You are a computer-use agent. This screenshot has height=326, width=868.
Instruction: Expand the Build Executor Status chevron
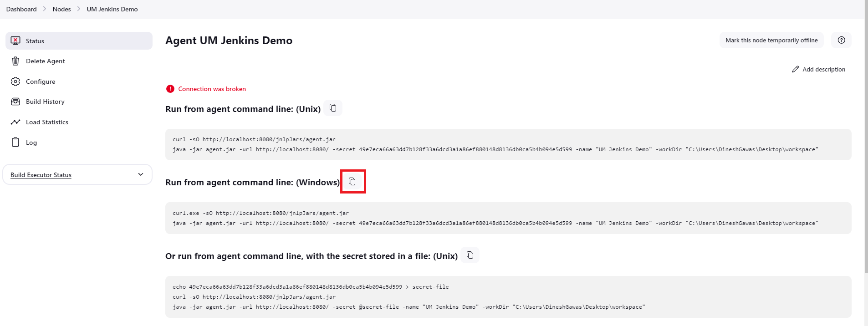point(141,174)
